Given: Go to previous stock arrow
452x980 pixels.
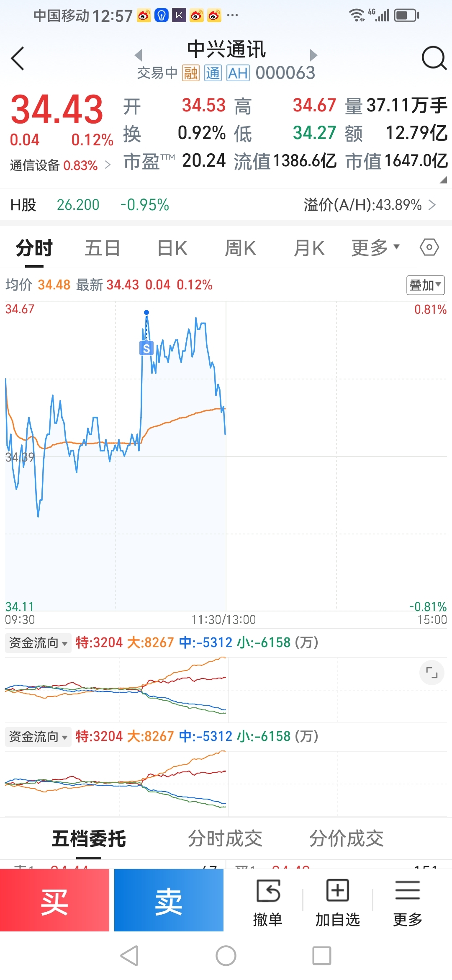Looking at the screenshot, I should (x=139, y=55).
